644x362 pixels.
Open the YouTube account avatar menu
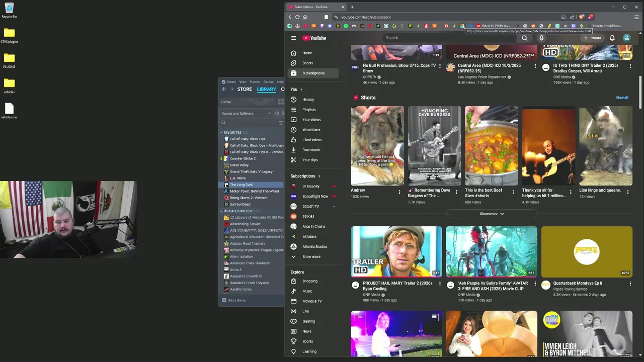tap(627, 38)
